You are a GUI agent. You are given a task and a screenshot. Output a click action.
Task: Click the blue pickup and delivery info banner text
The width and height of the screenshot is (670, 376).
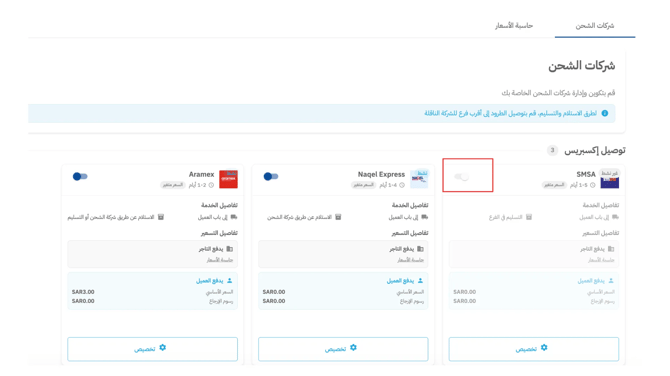click(510, 113)
